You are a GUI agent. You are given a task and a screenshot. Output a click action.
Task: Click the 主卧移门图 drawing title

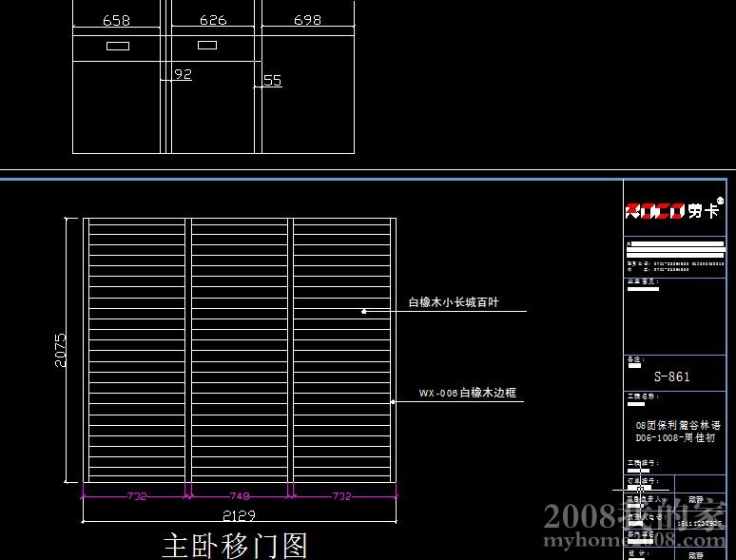pyautogui.click(x=235, y=545)
